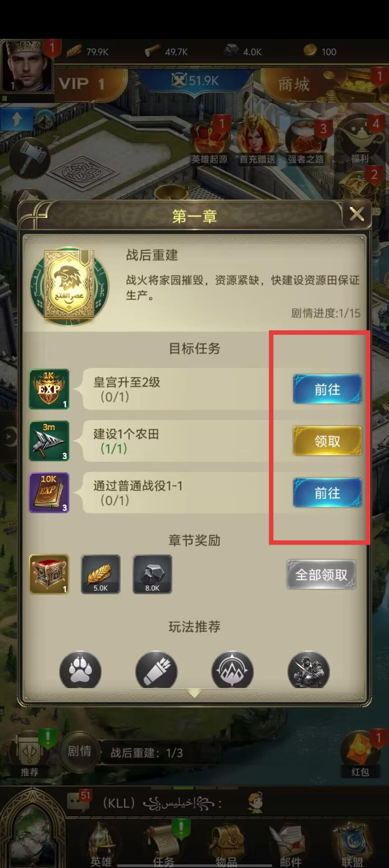
Task: Tap the mountain emblem gameplay icon
Action: 232,670
